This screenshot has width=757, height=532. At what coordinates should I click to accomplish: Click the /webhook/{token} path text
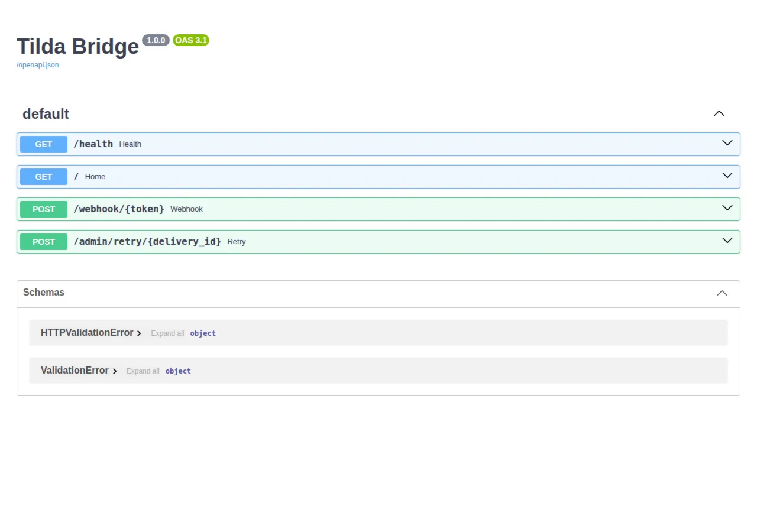(x=119, y=209)
